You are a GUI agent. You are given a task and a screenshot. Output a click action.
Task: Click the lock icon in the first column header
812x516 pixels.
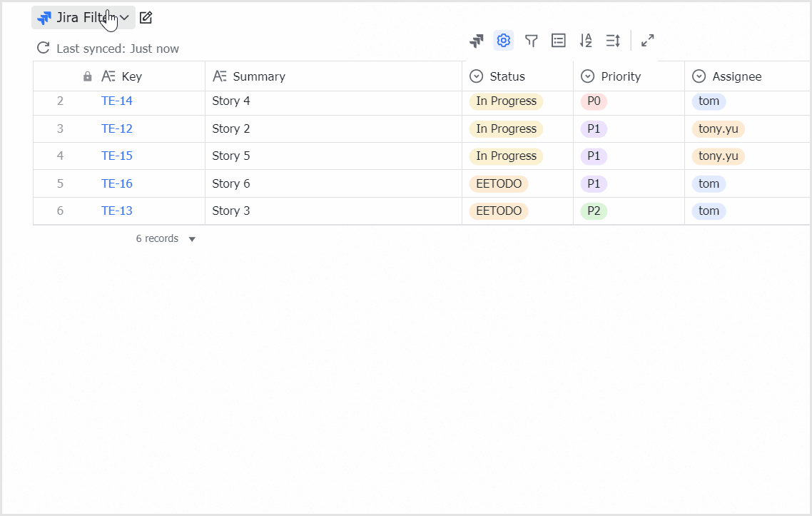tap(87, 76)
